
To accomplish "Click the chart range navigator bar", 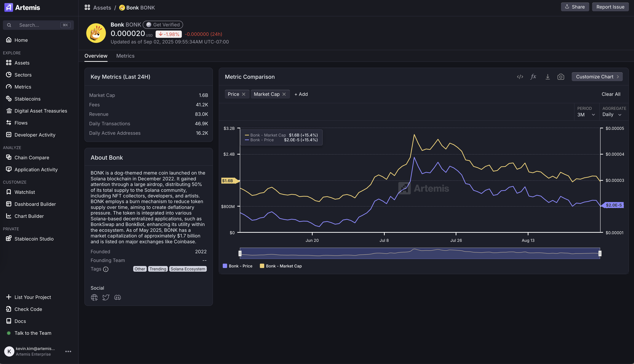I will point(420,253).
